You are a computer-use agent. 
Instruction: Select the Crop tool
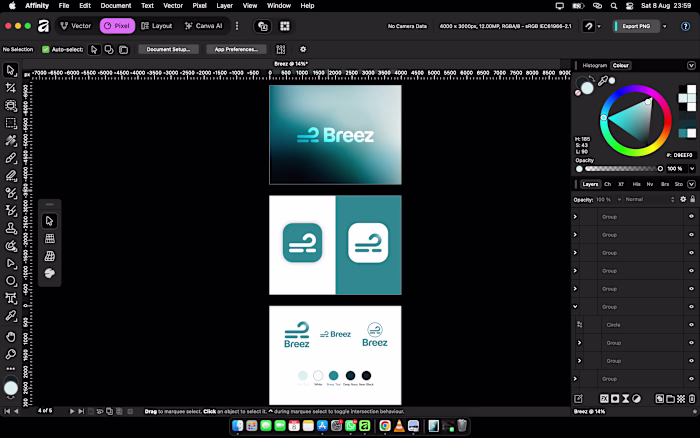coord(11,88)
